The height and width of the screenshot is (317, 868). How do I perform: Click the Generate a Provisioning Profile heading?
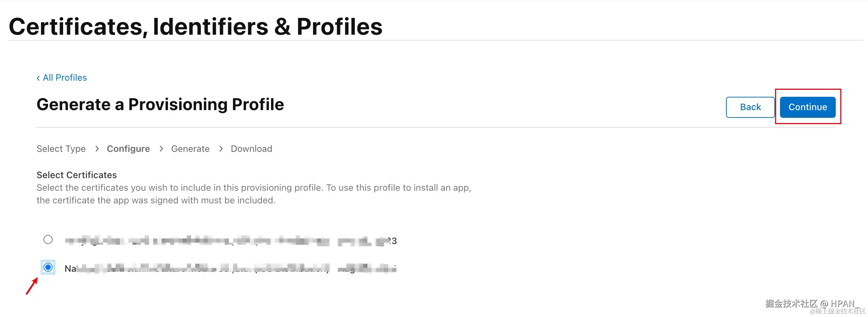(160, 104)
